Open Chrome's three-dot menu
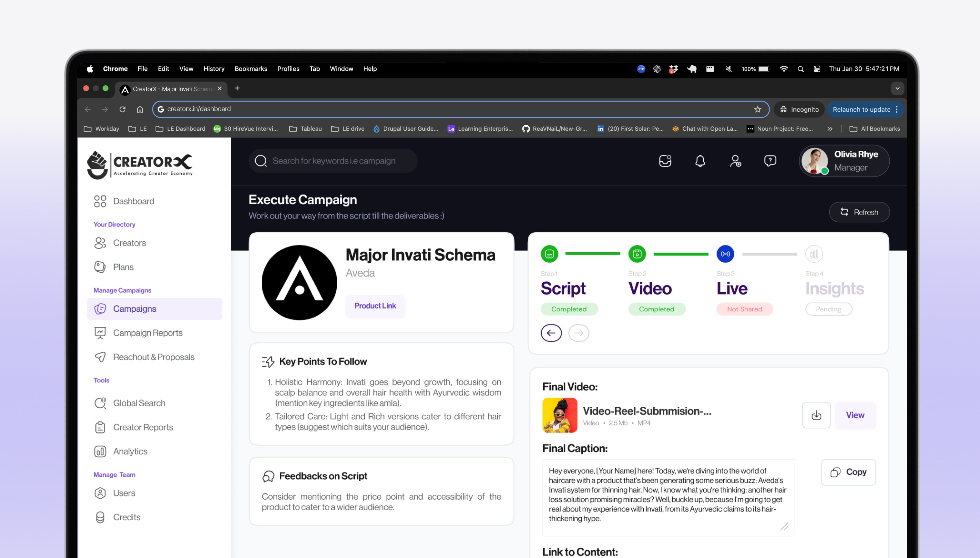 [897, 109]
